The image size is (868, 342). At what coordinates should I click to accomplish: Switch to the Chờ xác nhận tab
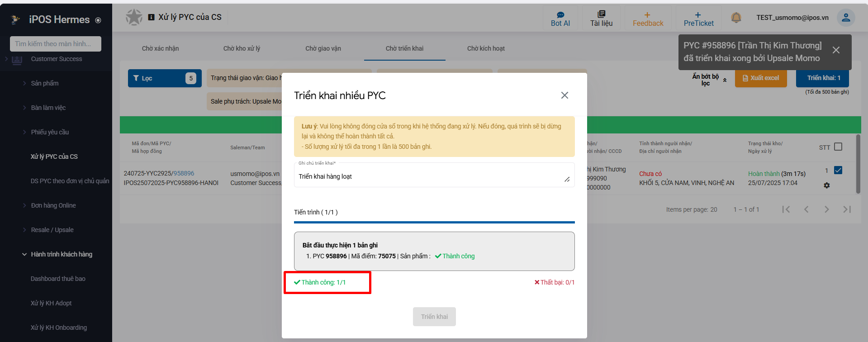(160, 48)
